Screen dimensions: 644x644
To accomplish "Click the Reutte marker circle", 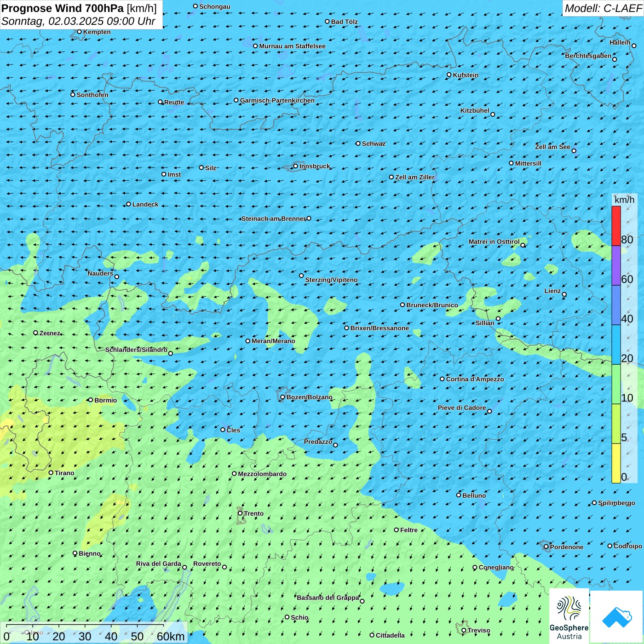I will point(160,102).
